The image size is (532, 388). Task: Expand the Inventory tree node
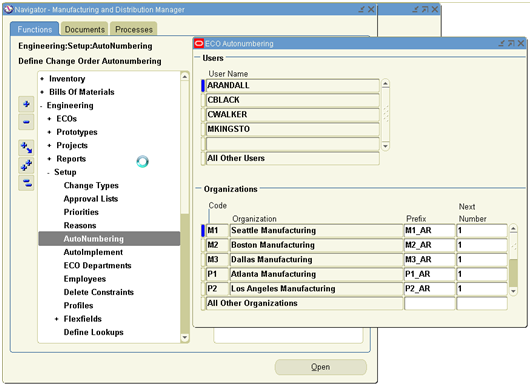42,79
